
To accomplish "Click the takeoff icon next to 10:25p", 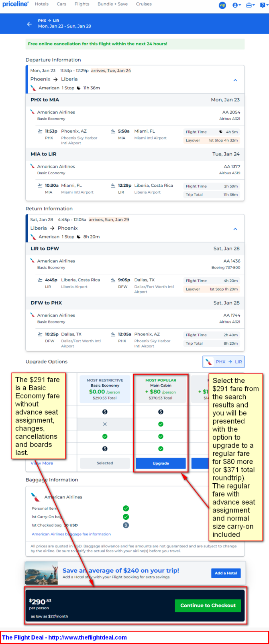I will pos(40,334).
